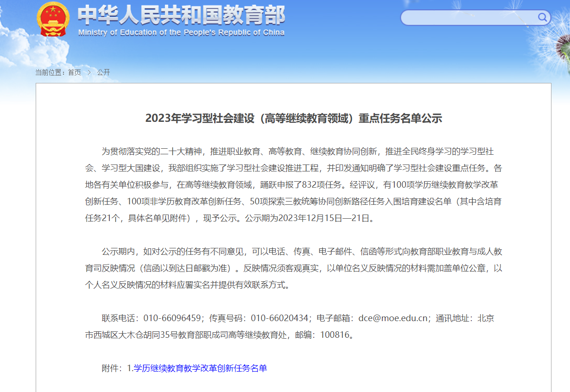Click the national emblem logo
Viewport: 570px width, 392px height.
pos(53,19)
